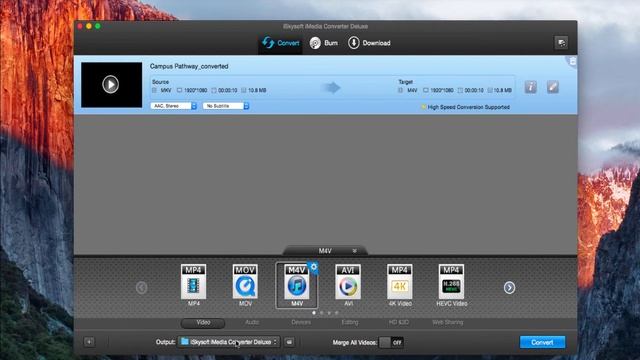The height and width of the screenshot is (360, 640).
Task: Open the output folder icon button
Action: point(289,342)
